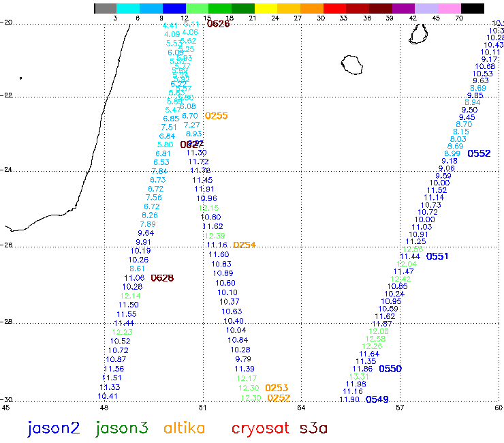The width and height of the screenshot is (504, 443).
Task: Select the cyan colorbar swatch between 3 and 6
Action: tap(128, 8)
